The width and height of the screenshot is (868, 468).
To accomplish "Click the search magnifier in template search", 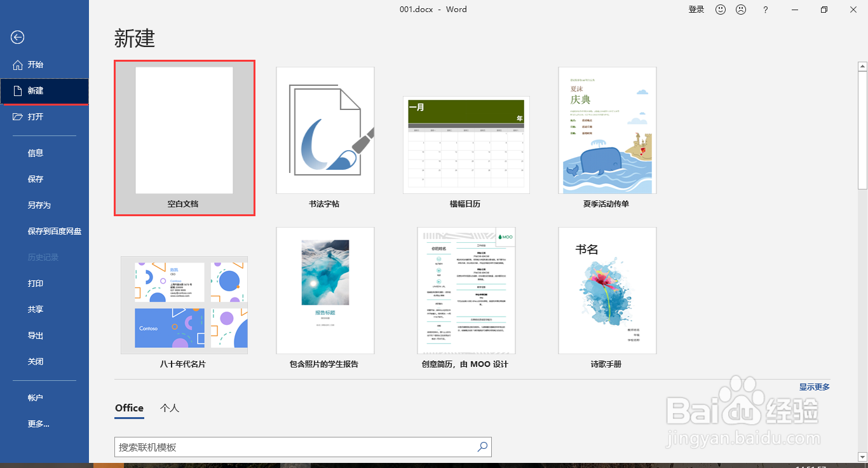I will 482,447.
